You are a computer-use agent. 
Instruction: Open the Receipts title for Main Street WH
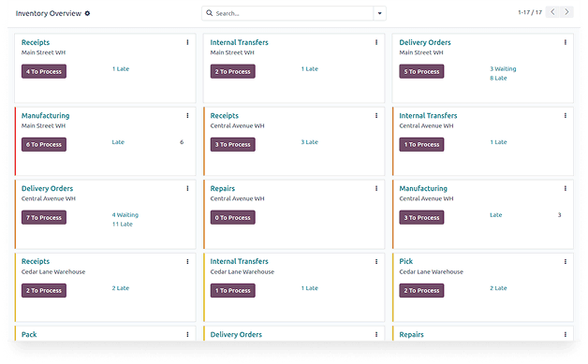tap(36, 42)
